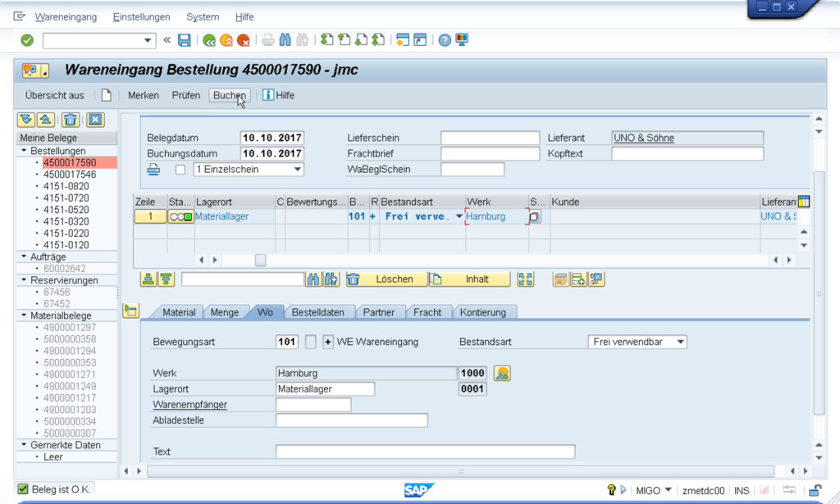
Task: Click the traffic light status in row 1
Action: (180, 217)
